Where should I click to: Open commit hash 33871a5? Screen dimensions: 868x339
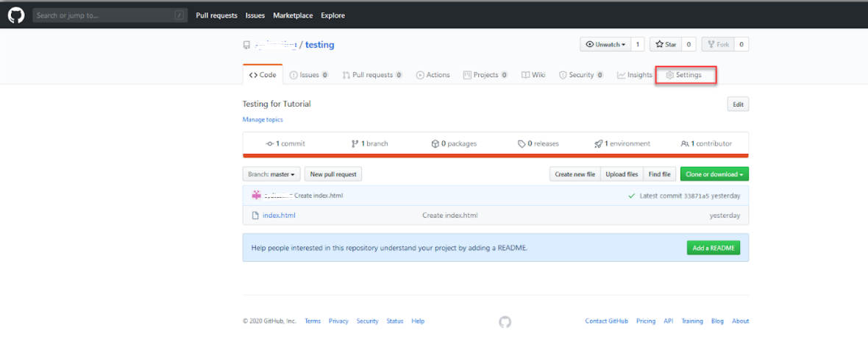tap(697, 196)
